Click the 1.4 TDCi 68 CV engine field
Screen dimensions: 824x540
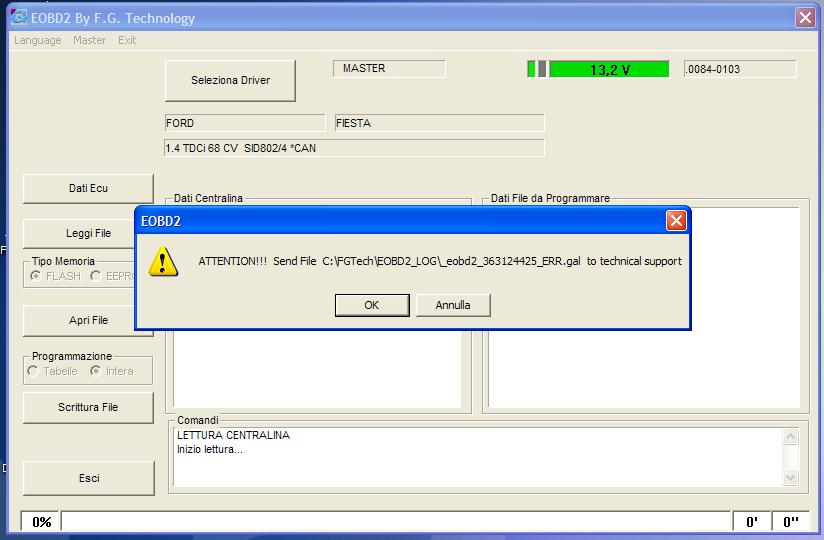pyautogui.click(x=354, y=148)
